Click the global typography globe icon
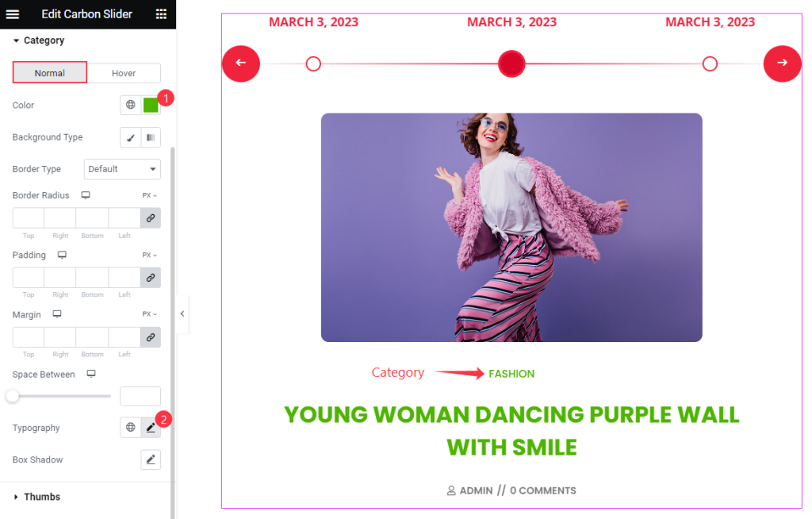Image resolution: width=812 pixels, height=519 pixels. pyautogui.click(x=131, y=428)
